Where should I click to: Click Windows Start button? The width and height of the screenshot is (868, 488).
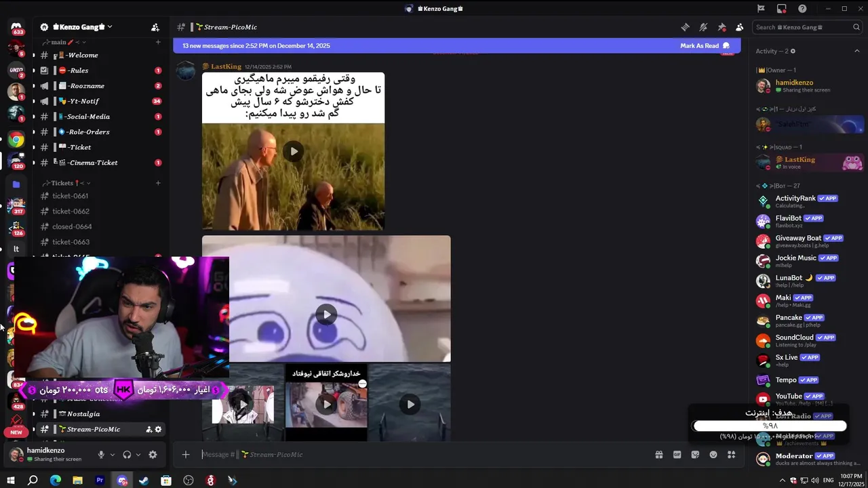coord(10,481)
